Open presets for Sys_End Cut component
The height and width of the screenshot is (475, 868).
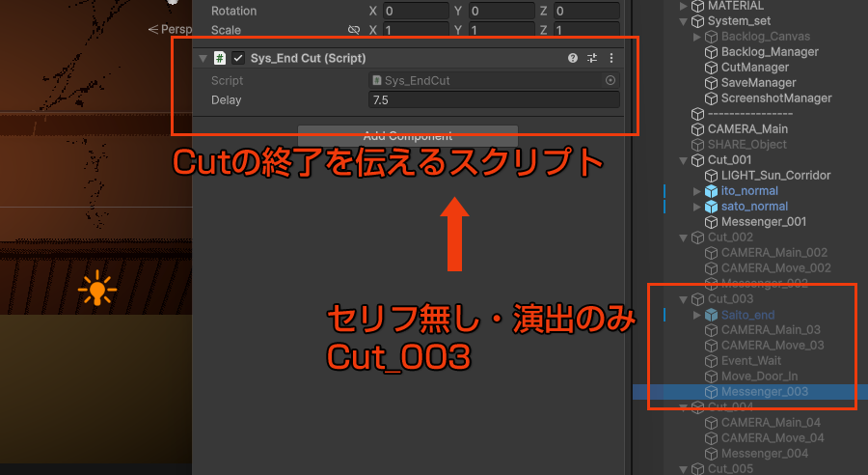click(x=592, y=58)
